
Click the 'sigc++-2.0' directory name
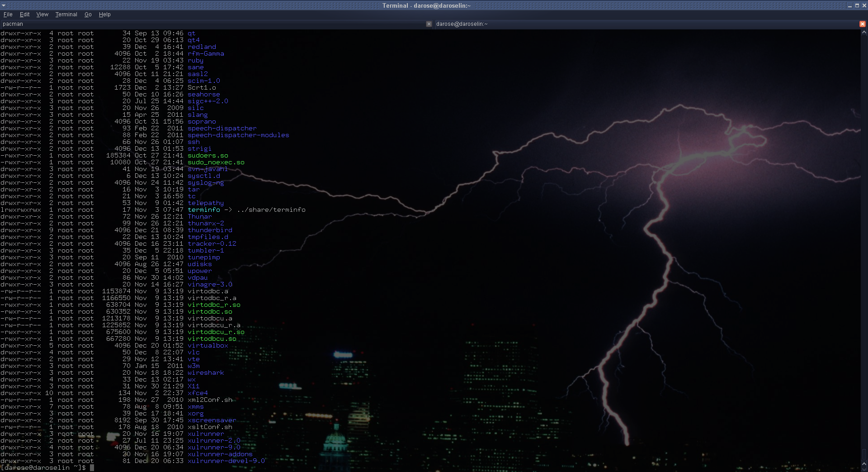[208, 101]
